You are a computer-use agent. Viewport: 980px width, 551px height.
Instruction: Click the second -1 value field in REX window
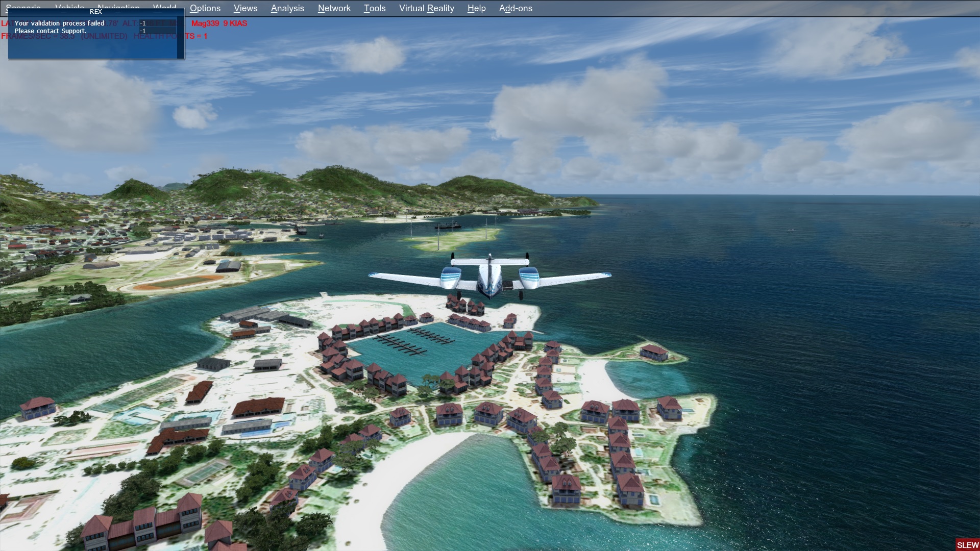157,31
